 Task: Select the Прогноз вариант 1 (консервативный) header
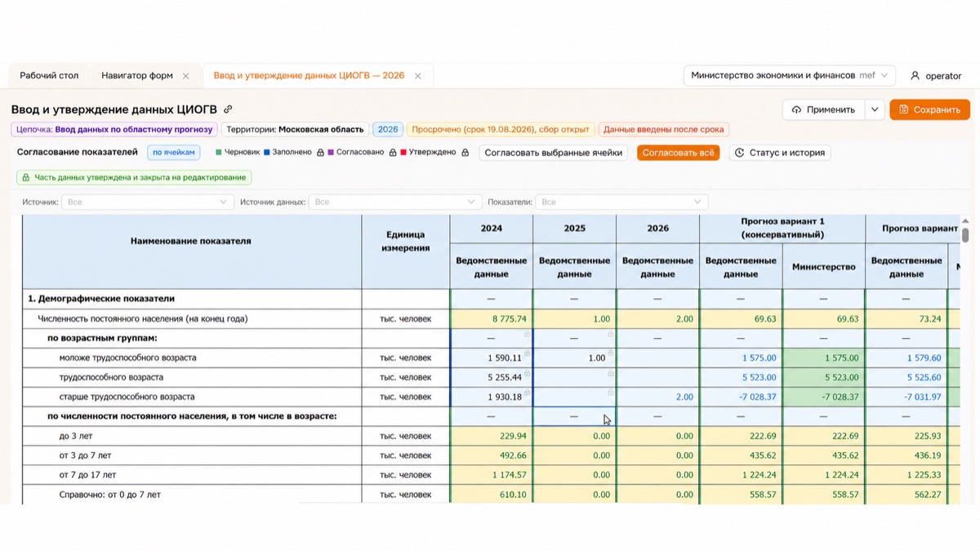pyautogui.click(x=782, y=229)
